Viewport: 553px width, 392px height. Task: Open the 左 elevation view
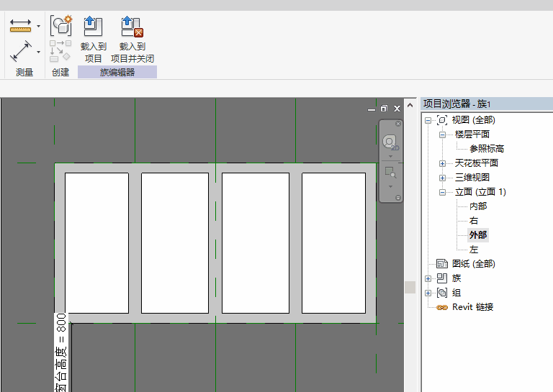(x=474, y=250)
